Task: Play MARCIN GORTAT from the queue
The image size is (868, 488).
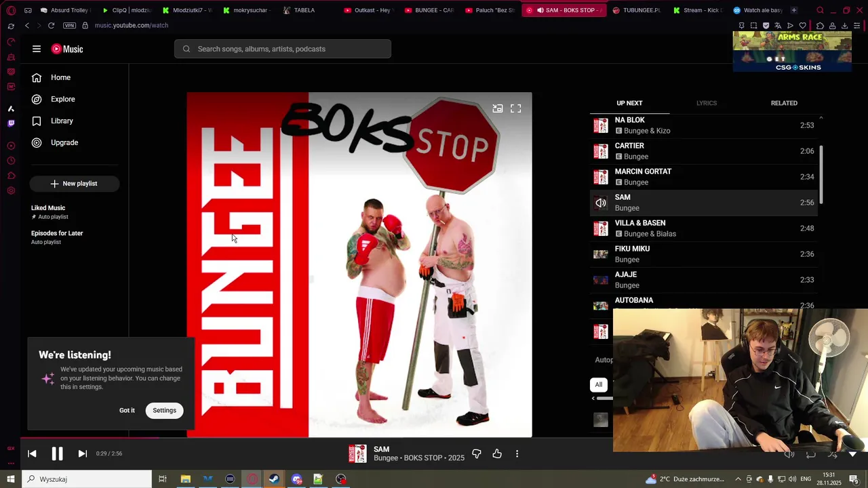Action: [704, 177]
